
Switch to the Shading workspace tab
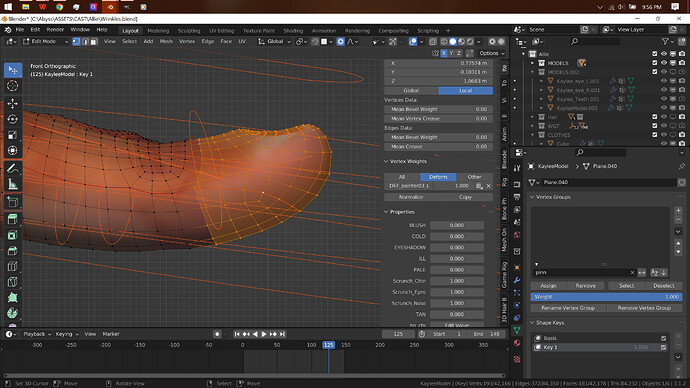[293, 31]
